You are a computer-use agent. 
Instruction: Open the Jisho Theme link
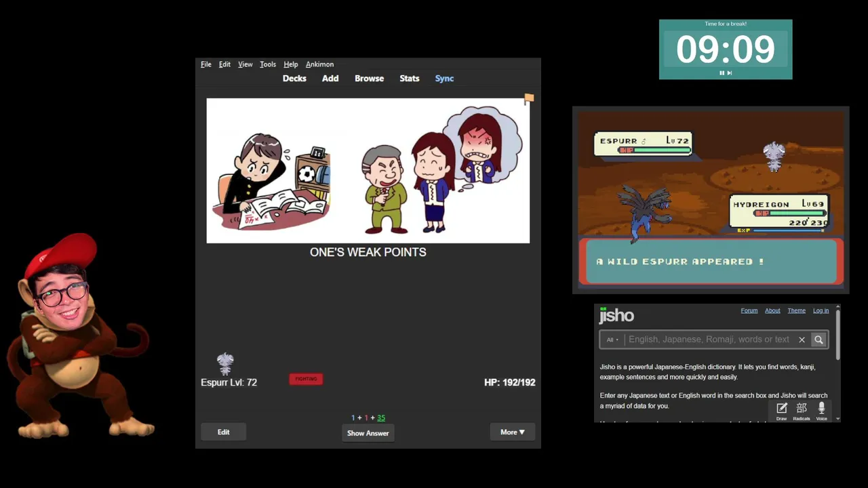[x=796, y=310]
